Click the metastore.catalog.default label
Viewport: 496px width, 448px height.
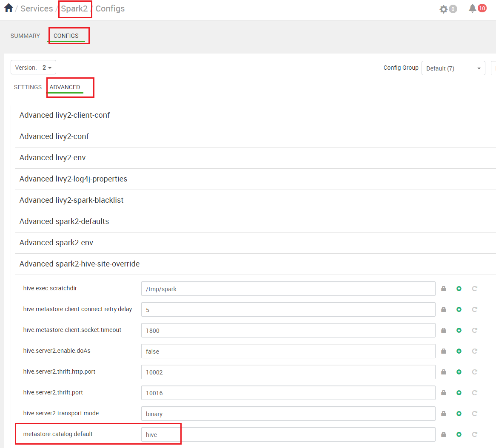tap(58, 434)
